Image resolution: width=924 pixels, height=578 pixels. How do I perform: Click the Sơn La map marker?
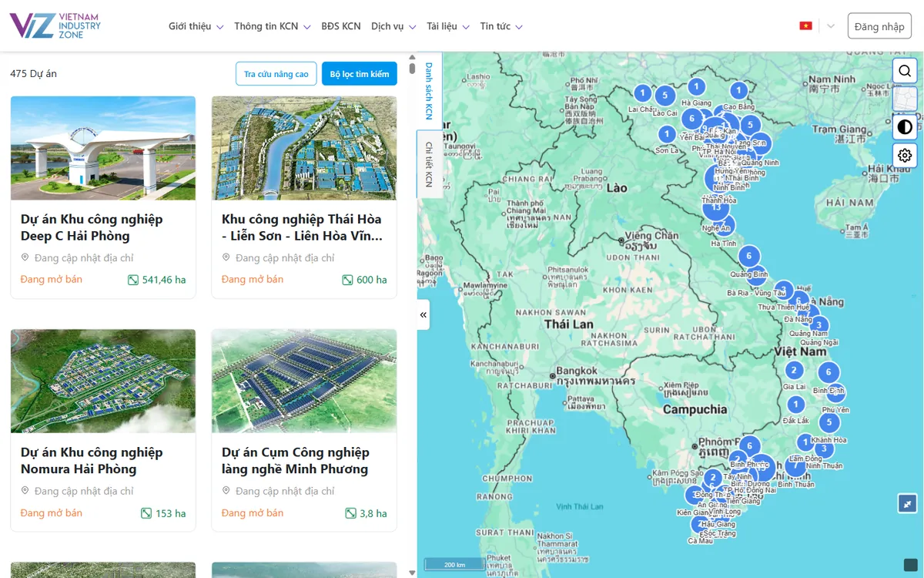point(667,134)
